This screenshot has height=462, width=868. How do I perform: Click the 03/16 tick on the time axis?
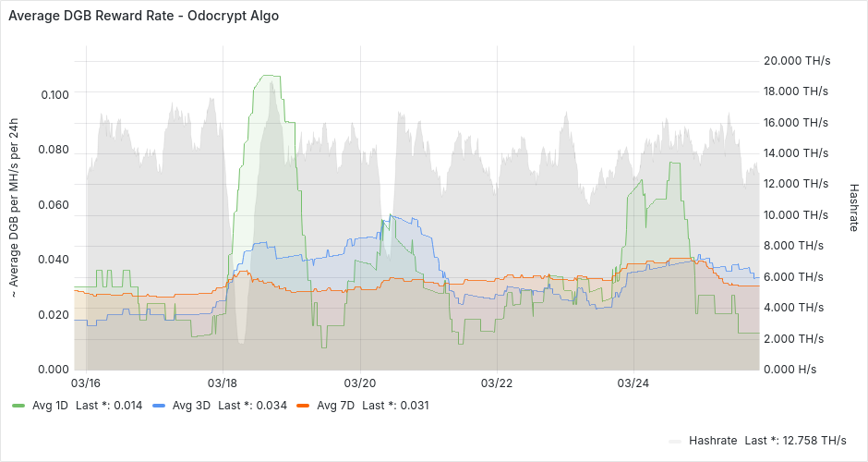(86, 382)
